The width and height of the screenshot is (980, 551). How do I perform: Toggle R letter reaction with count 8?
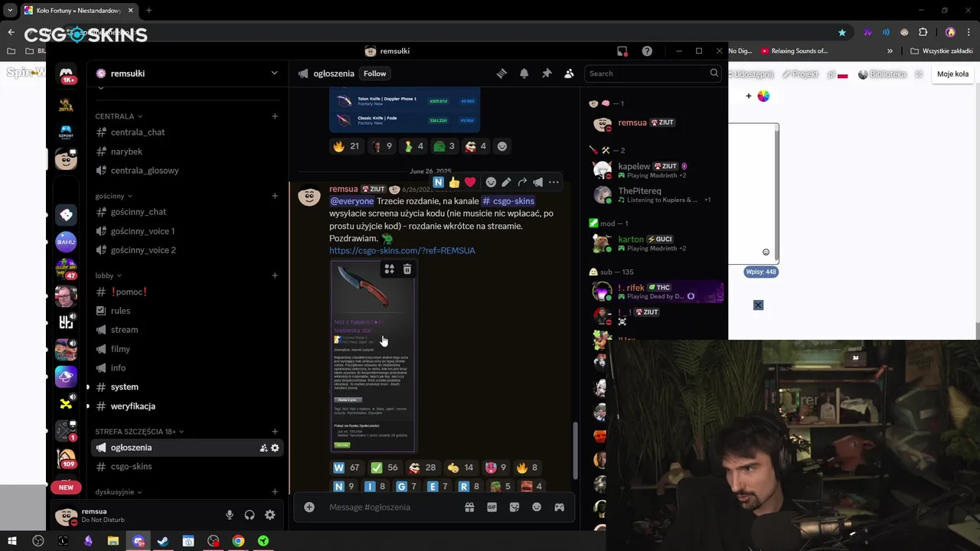[469, 486]
